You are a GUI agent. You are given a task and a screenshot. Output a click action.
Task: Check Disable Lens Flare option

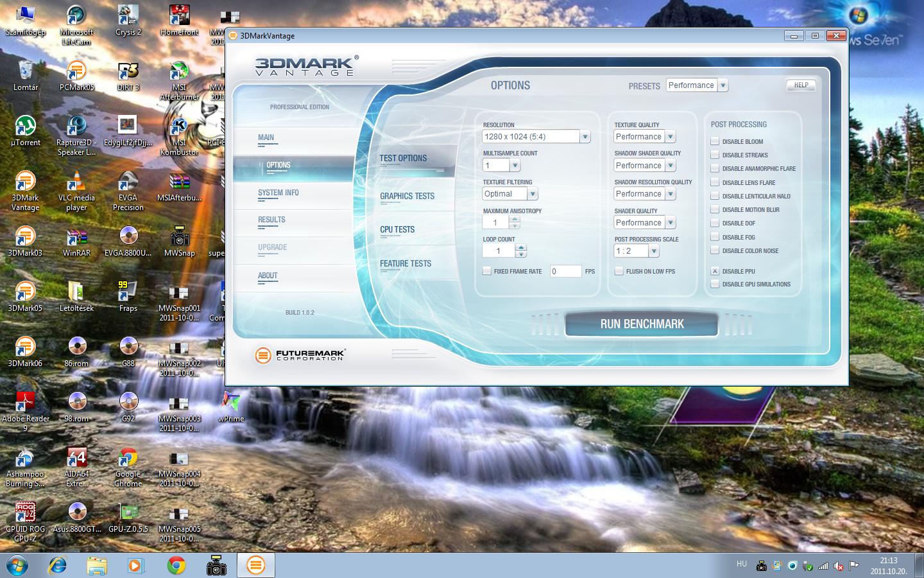point(715,182)
